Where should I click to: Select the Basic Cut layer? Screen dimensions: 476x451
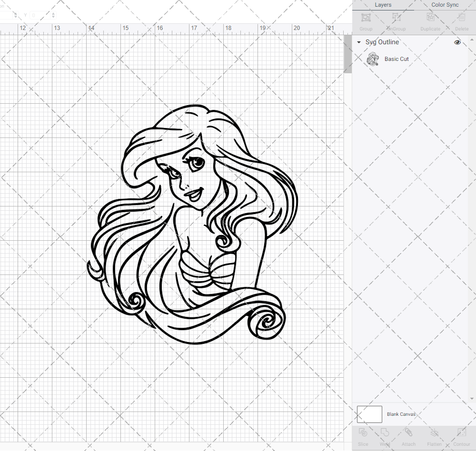[397, 59]
